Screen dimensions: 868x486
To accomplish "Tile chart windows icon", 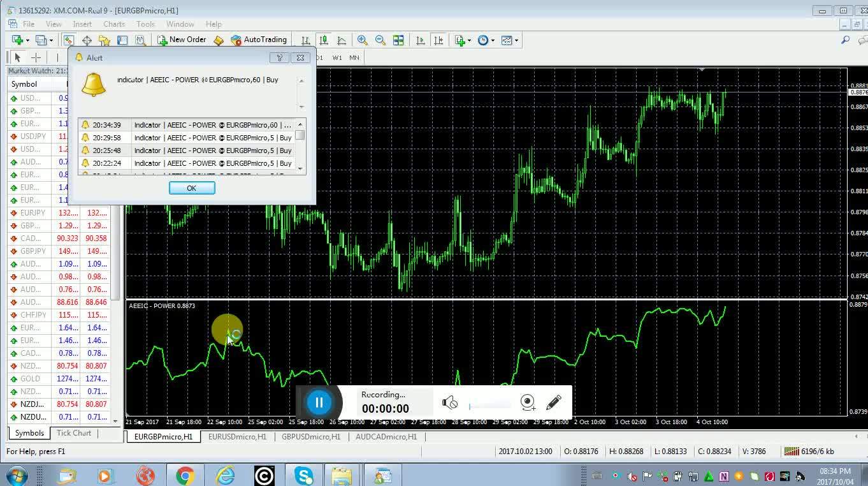I will point(398,40).
